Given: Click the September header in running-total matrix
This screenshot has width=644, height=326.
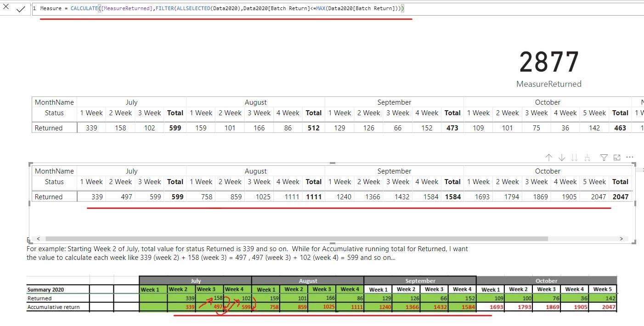Looking at the screenshot, I should (x=394, y=171).
